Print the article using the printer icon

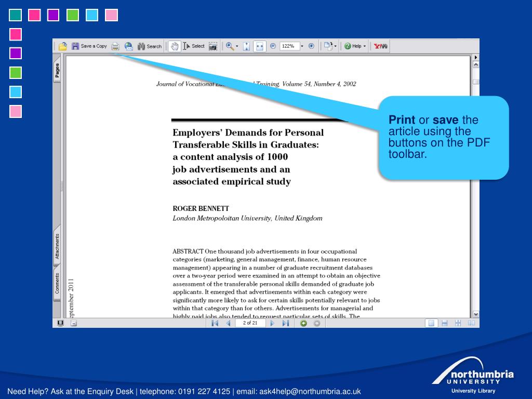[x=115, y=46]
